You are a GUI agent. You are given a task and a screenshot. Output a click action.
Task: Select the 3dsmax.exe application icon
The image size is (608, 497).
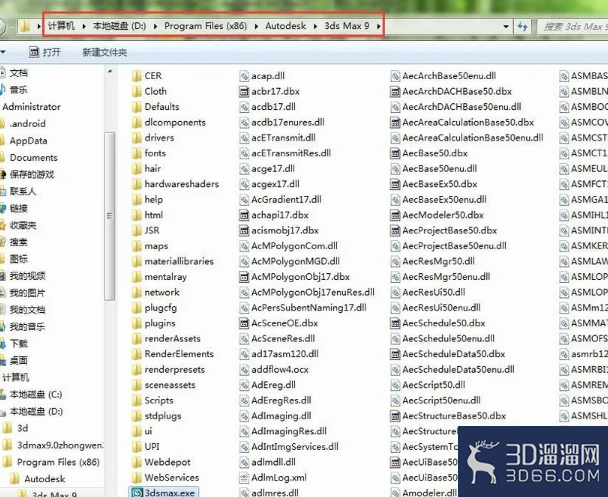pyautogui.click(x=137, y=492)
